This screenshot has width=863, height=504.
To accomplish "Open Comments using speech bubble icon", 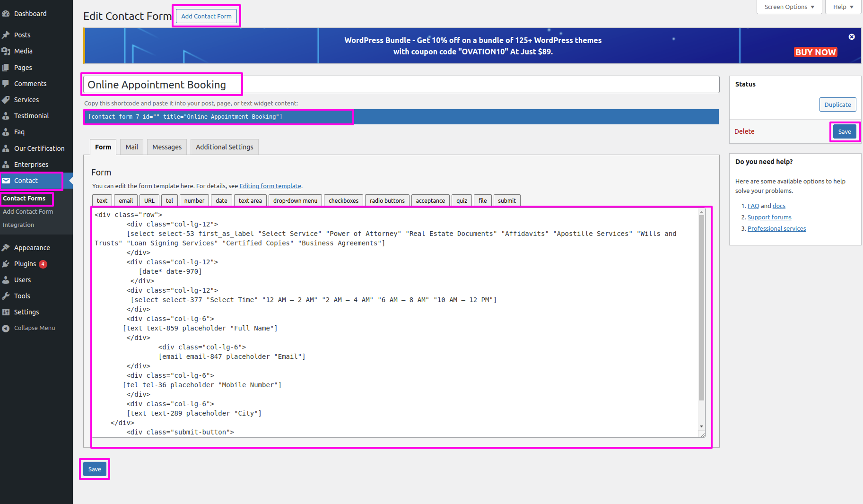I will tap(6, 84).
